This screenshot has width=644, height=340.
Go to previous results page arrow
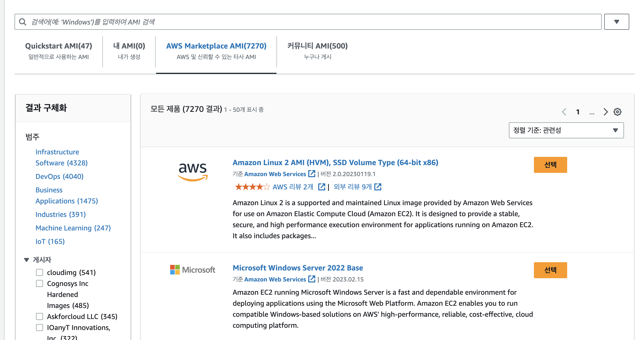(564, 112)
